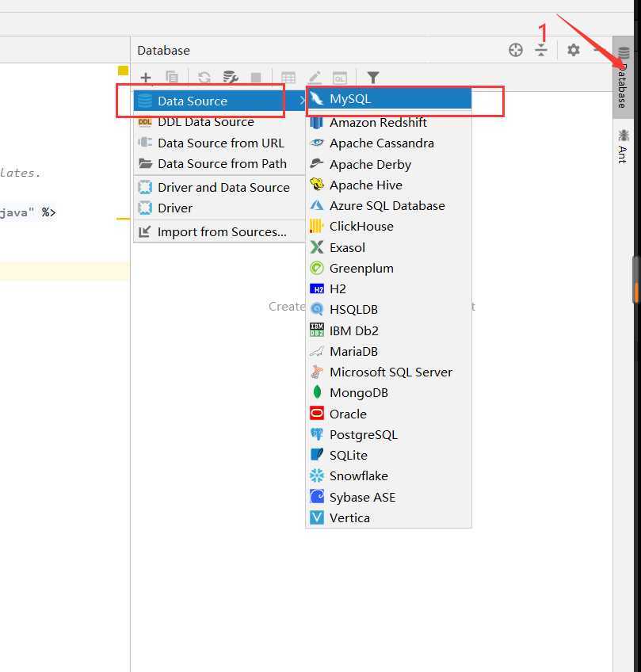Image resolution: width=641 pixels, height=672 pixels.
Task: Choose Microsoft SQL Server
Action: (x=388, y=372)
